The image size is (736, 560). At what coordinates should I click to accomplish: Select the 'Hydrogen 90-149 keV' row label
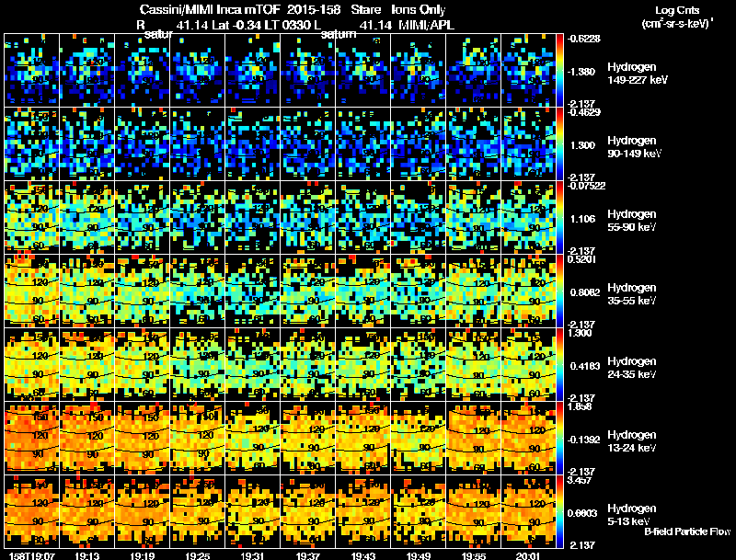tap(634, 147)
